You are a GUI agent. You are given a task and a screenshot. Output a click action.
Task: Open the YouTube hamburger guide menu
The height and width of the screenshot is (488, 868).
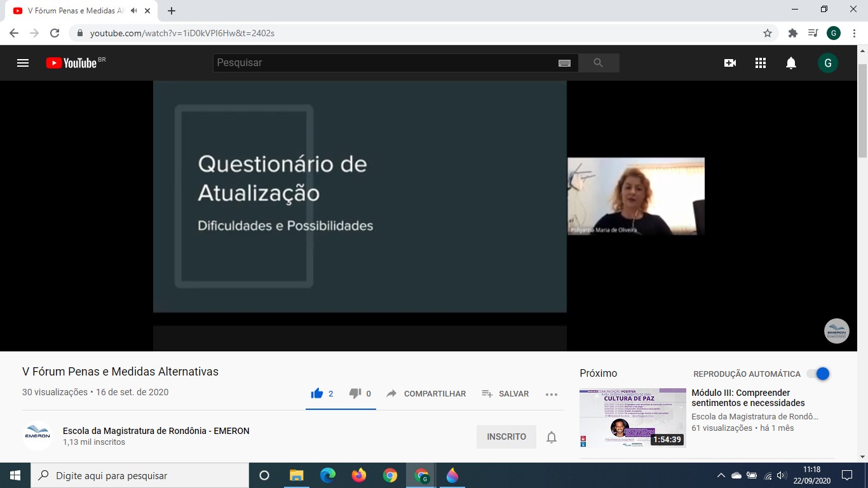point(23,63)
